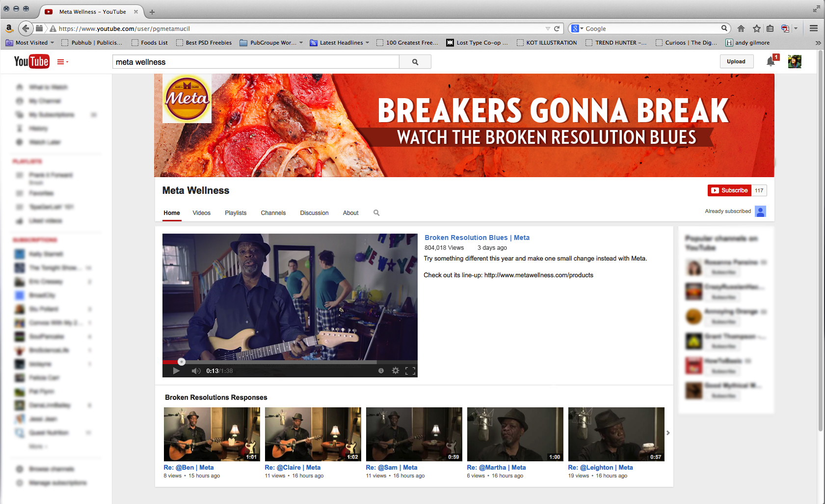Open the video settings gear
Viewport: 825px width, 504px height.
click(396, 371)
